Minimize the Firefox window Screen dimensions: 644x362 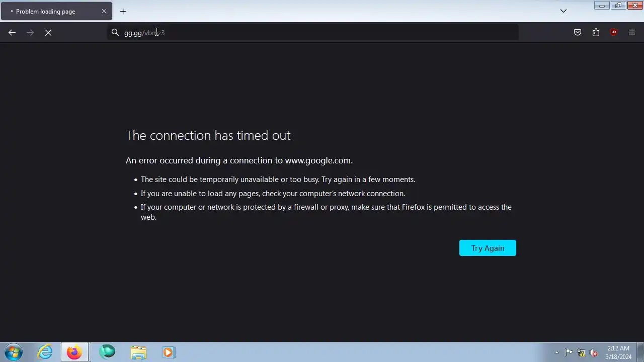[602, 5]
